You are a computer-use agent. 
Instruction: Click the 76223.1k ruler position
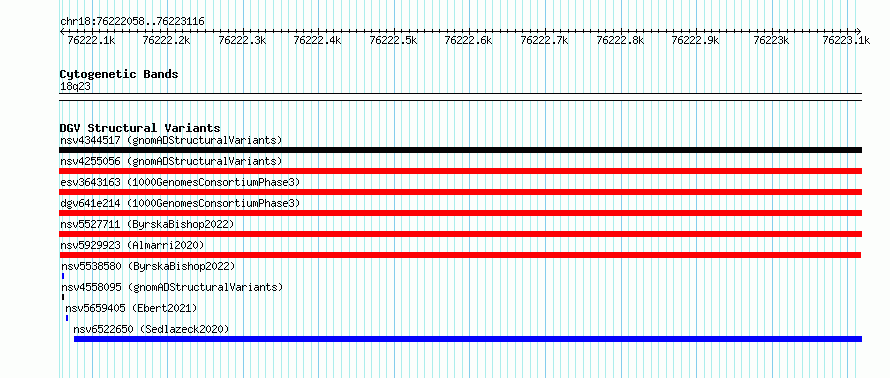846,40
